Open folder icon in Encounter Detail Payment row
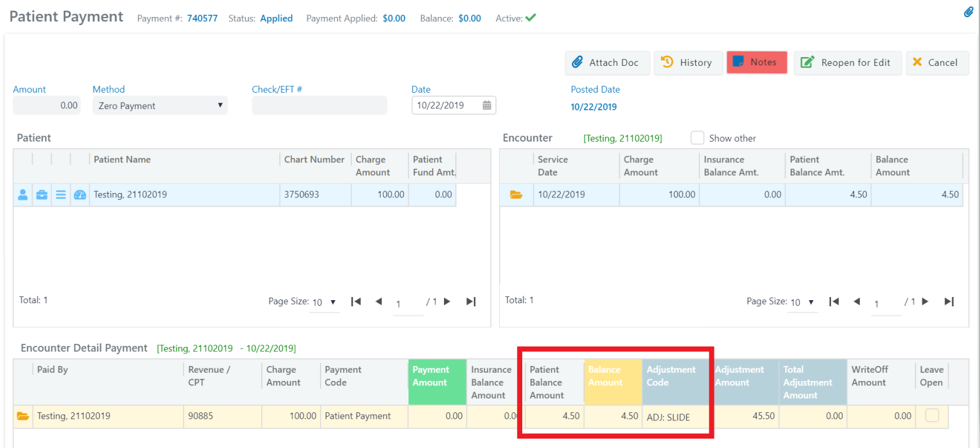This screenshot has width=980, height=448. click(23, 416)
